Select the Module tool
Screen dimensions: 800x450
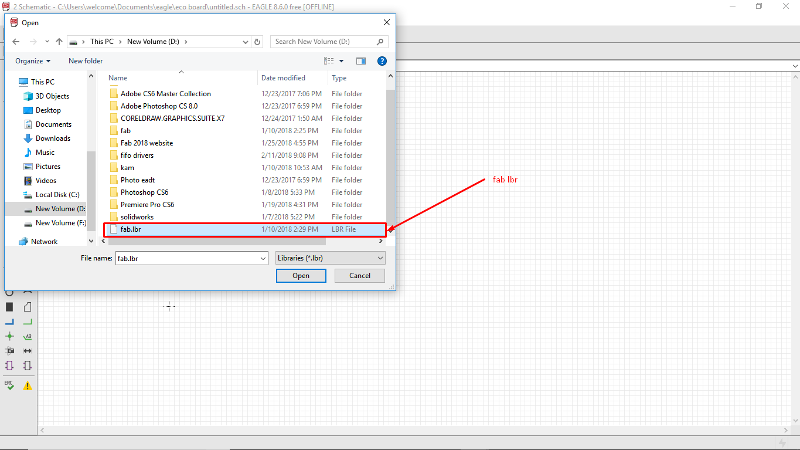(x=9, y=365)
